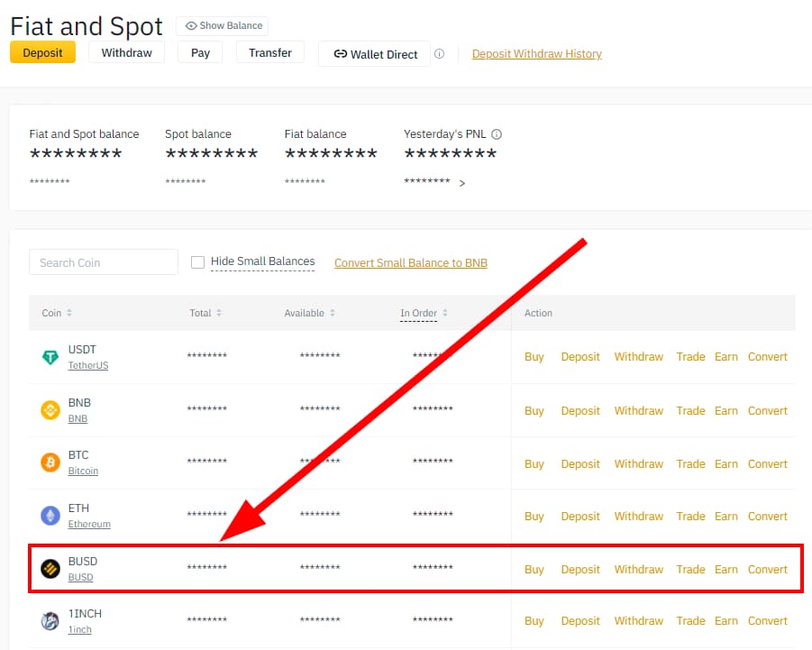Screen dimensions: 812x650
Task: Open Wallet Direct
Action: click(x=374, y=54)
